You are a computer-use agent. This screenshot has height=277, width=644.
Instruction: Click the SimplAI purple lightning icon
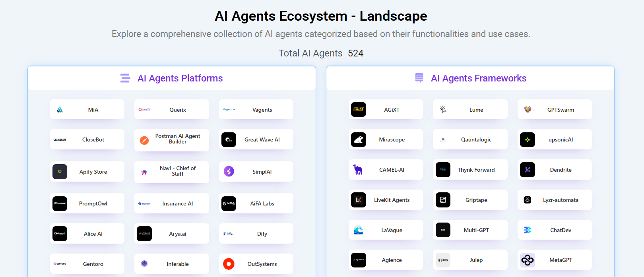229,172
